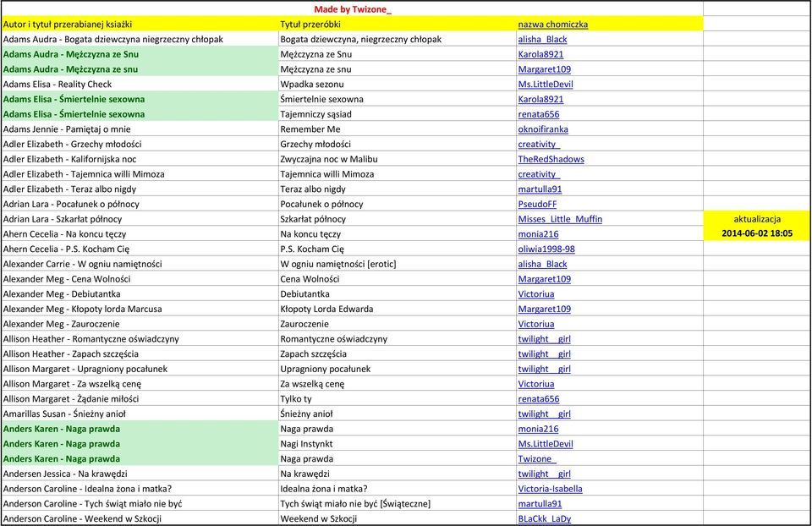Select the 'Made by Twizone_' title cell
This screenshot has height=526, width=812.
[352, 9]
